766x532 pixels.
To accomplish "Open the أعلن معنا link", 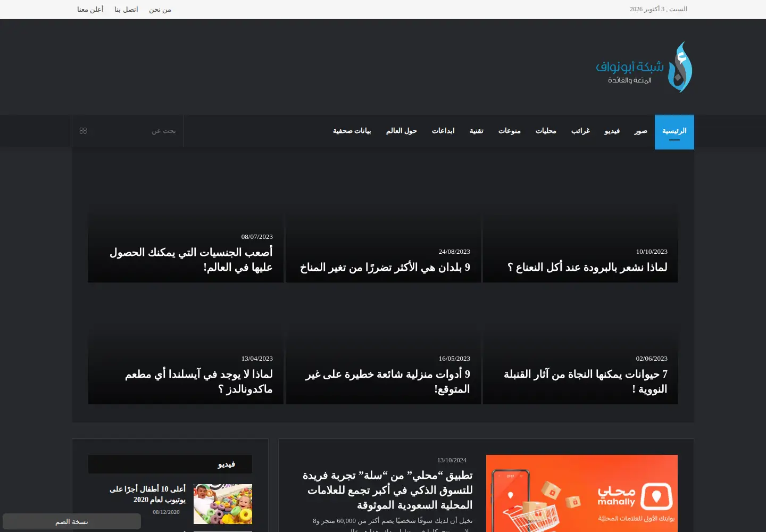I will pyautogui.click(x=90, y=10).
